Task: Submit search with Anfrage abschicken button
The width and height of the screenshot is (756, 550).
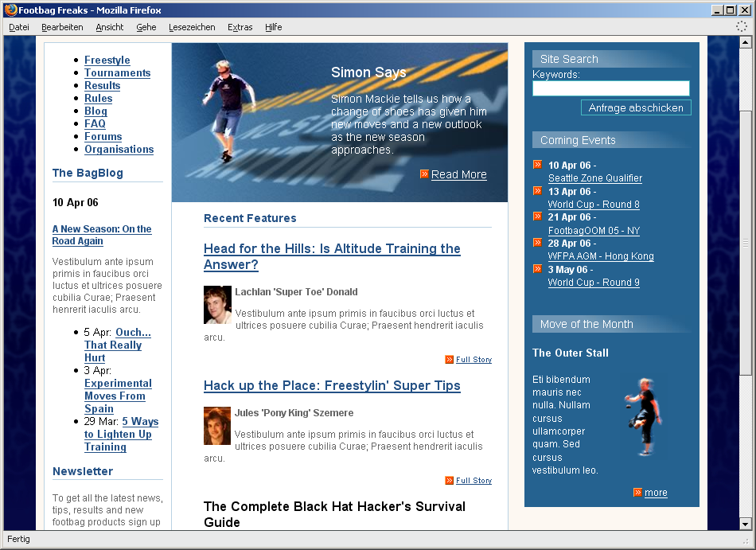Action: (636, 107)
